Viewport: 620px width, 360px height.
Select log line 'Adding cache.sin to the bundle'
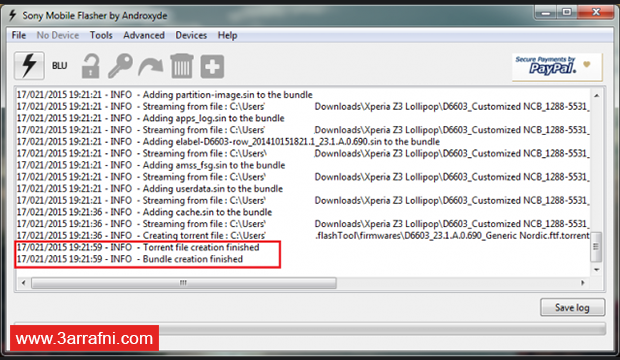(144, 212)
